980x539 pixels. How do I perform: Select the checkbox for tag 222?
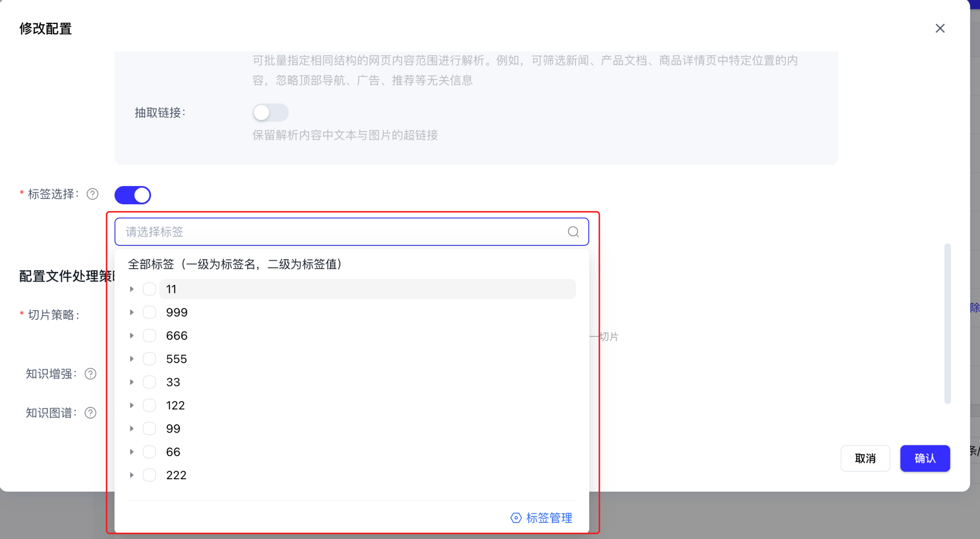[x=149, y=475]
